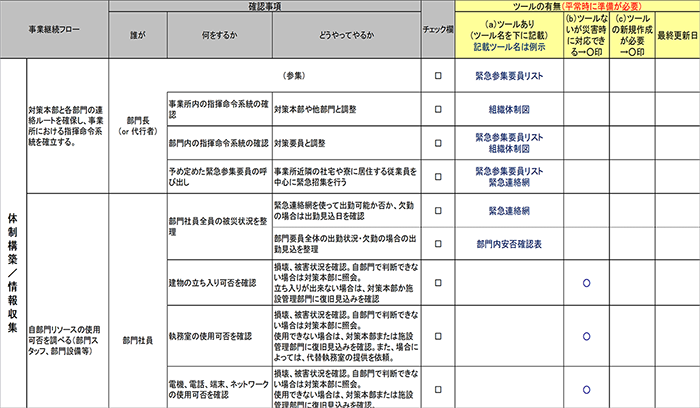Toggle the checkbox for 緊急連絡網を使って出勤可能か否か row
Viewport: 700px width, 408px height.
pyautogui.click(x=438, y=211)
